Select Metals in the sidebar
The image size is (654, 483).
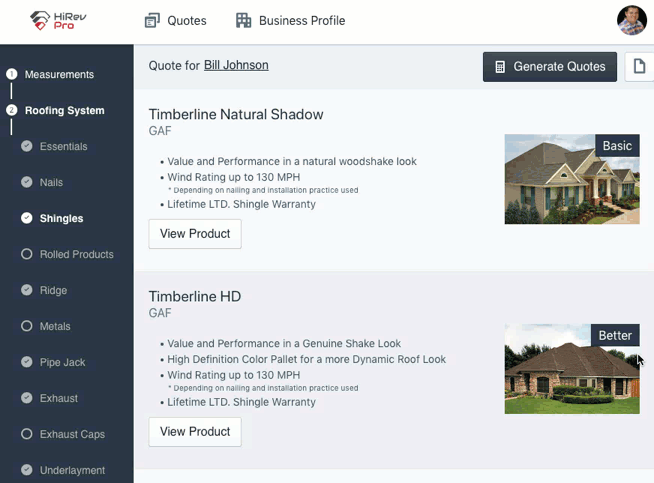tap(55, 326)
